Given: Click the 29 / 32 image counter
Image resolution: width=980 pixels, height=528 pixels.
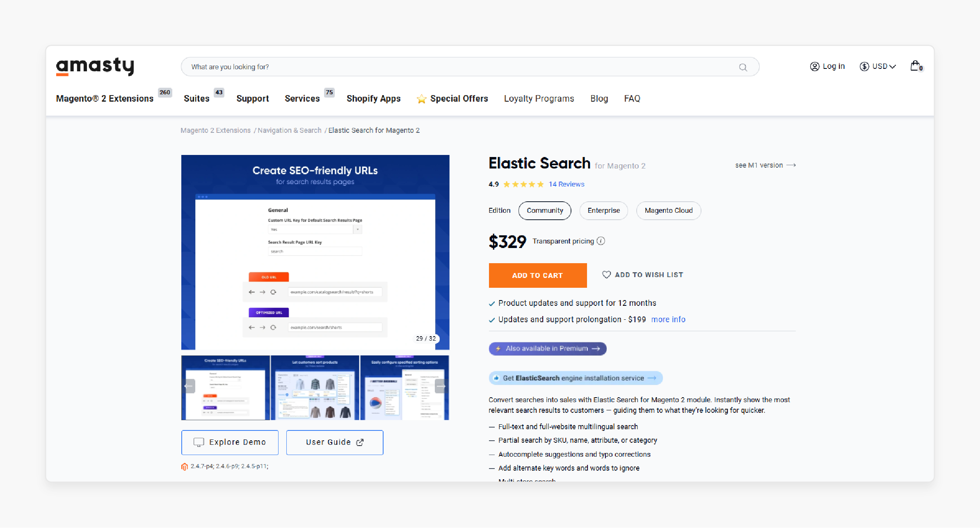Looking at the screenshot, I should click(426, 339).
